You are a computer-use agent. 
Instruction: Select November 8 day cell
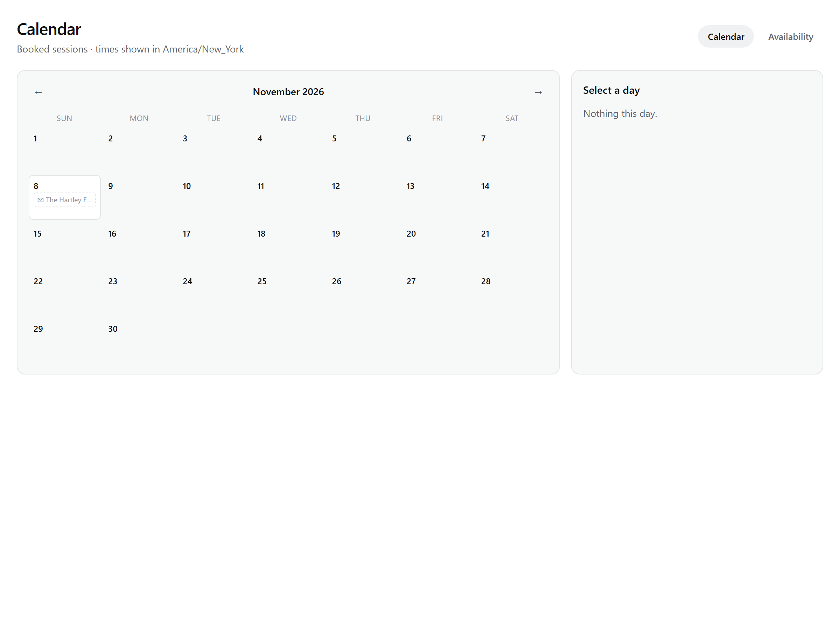(x=64, y=197)
